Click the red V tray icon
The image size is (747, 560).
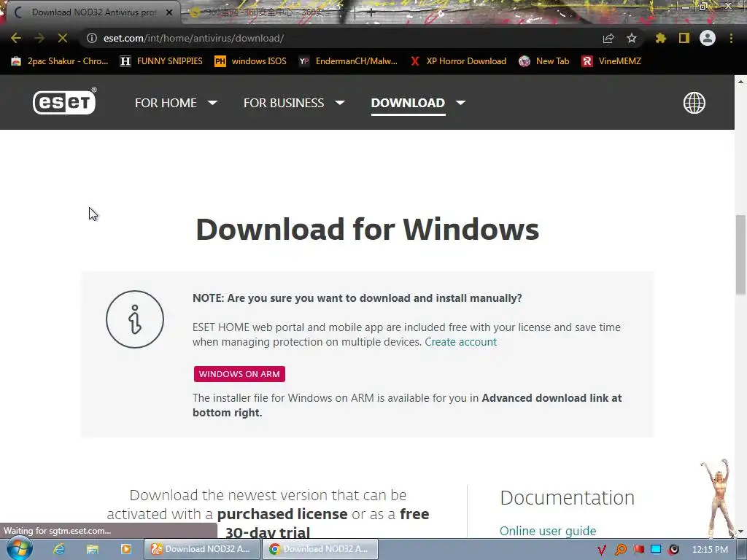click(x=602, y=550)
